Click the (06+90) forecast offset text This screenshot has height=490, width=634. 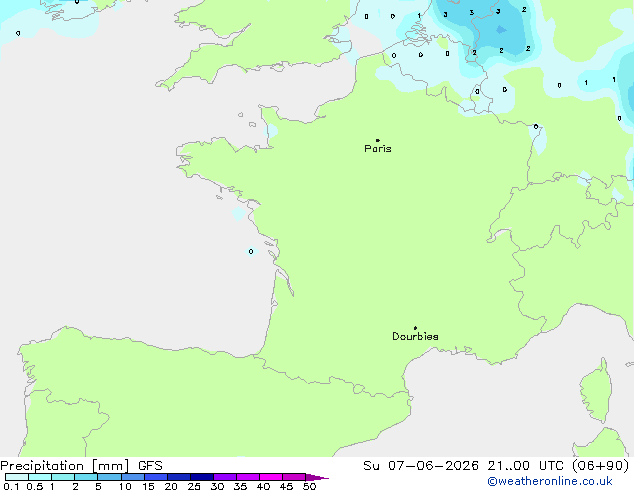click(601, 466)
